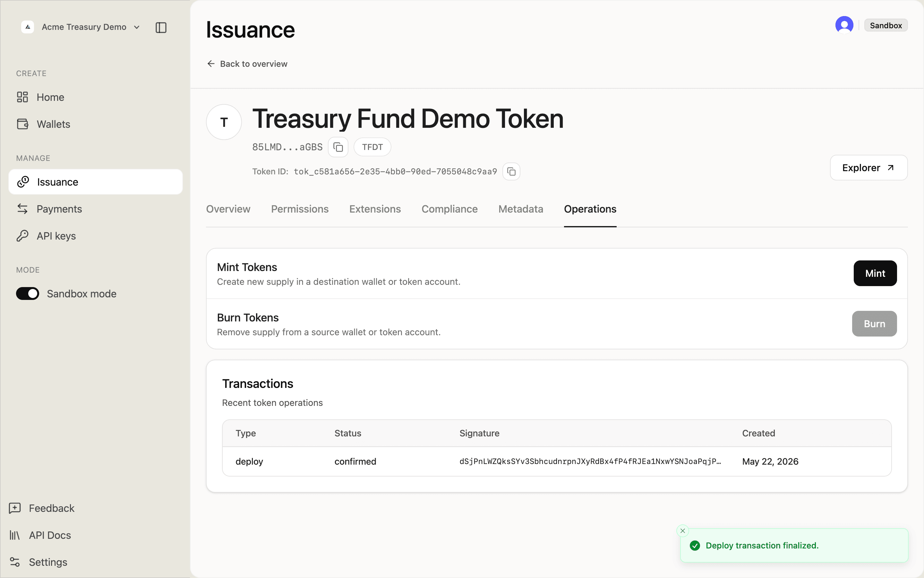Click the deploy transaction type cell
The height and width of the screenshot is (578, 924).
(x=249, y=461)
